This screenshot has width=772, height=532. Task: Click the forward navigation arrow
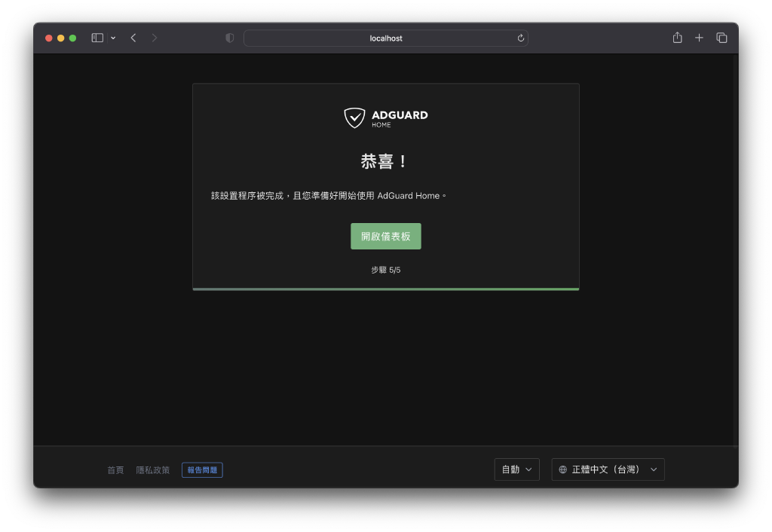pyautogui.click(x=154, y=37)
